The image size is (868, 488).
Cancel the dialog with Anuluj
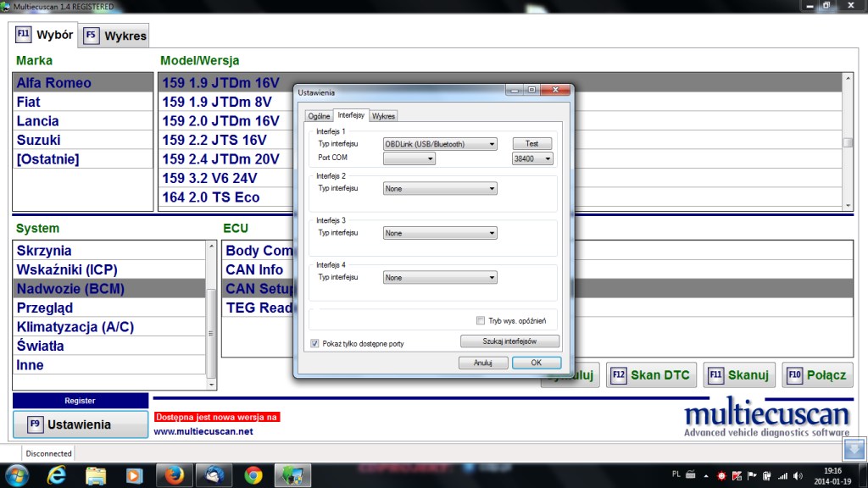[482, 363]
